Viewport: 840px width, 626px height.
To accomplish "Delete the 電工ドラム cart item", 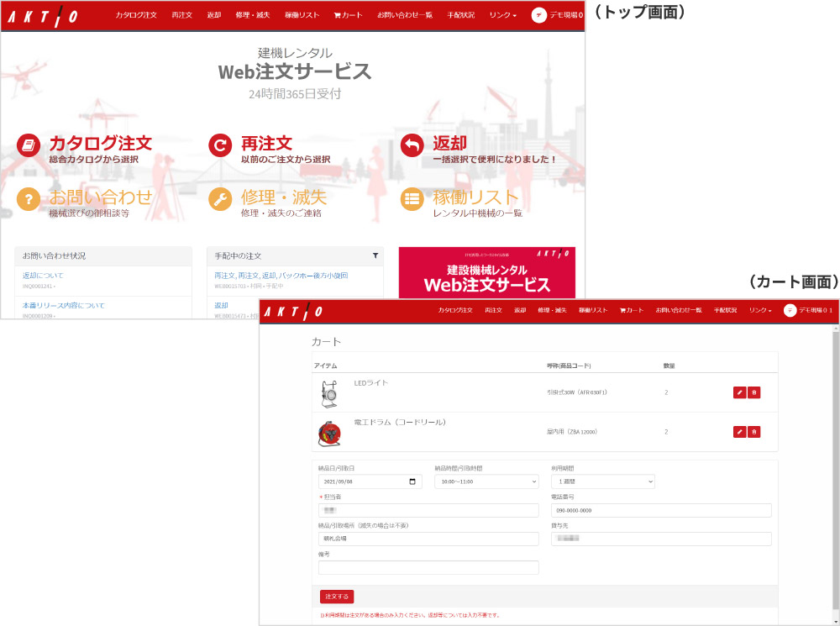I will coord(753,431).
